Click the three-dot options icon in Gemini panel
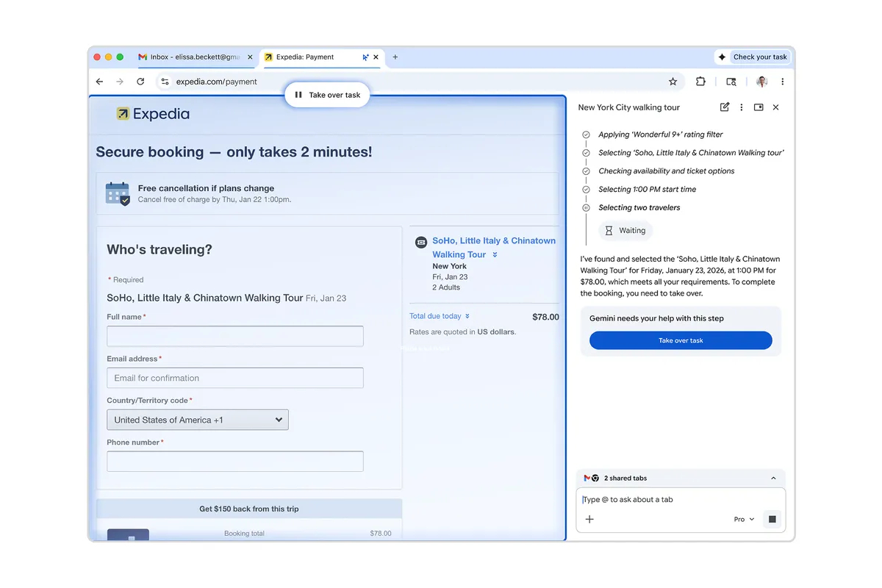 pos(741,107)
